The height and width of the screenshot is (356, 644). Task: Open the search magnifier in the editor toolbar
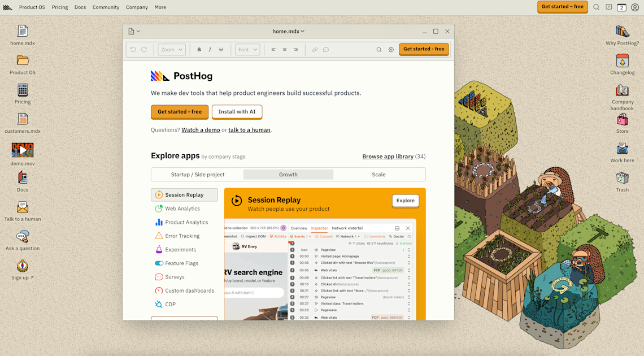pos(378,49)
